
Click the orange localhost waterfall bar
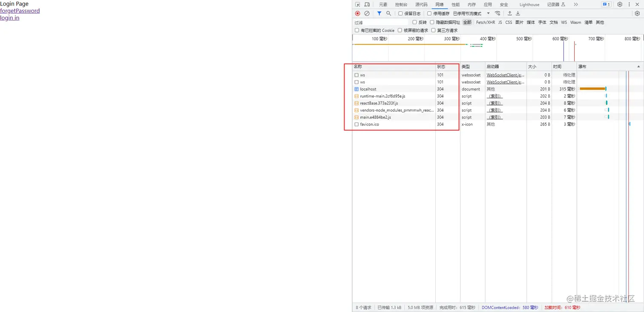pos(592,89)
